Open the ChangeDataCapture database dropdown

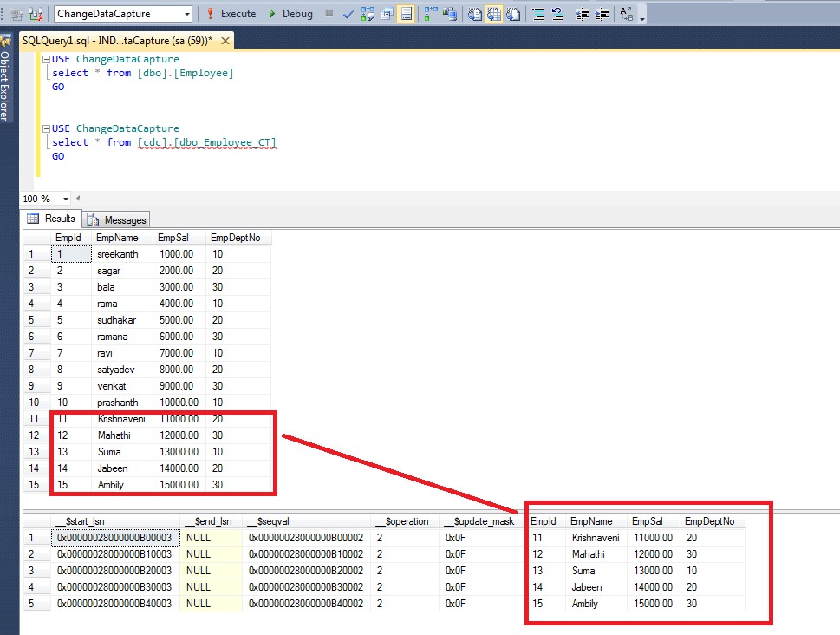coord(187,14)
